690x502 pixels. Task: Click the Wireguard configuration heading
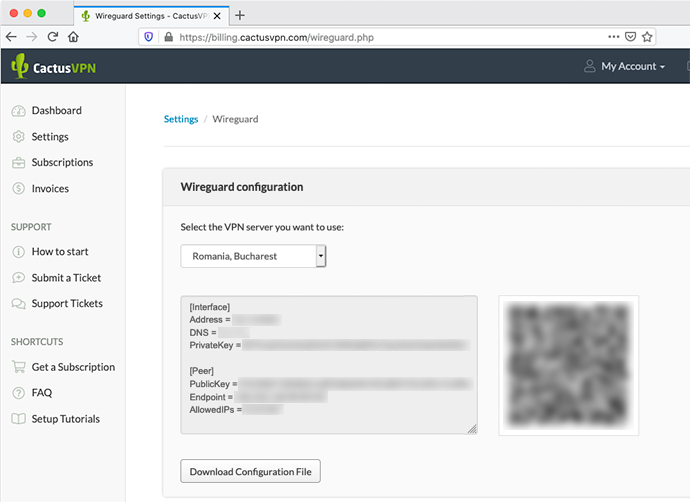[x=242, y=187]
